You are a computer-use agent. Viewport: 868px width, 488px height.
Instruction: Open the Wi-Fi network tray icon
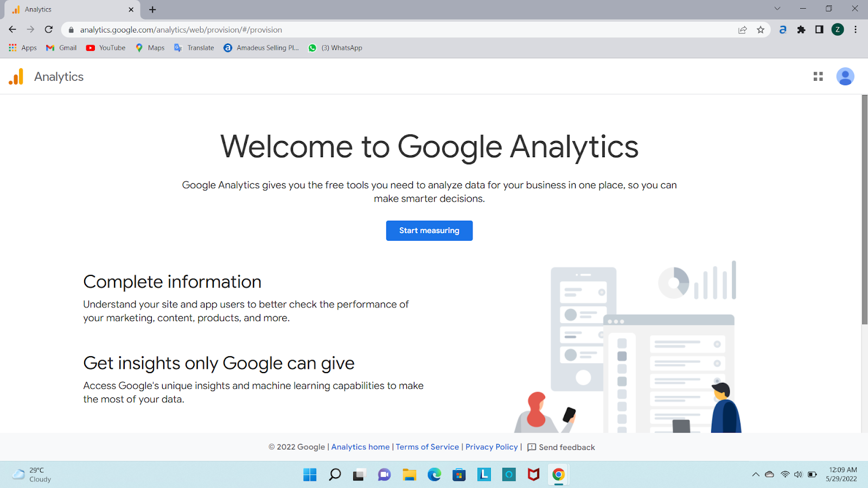click(785, 474)
